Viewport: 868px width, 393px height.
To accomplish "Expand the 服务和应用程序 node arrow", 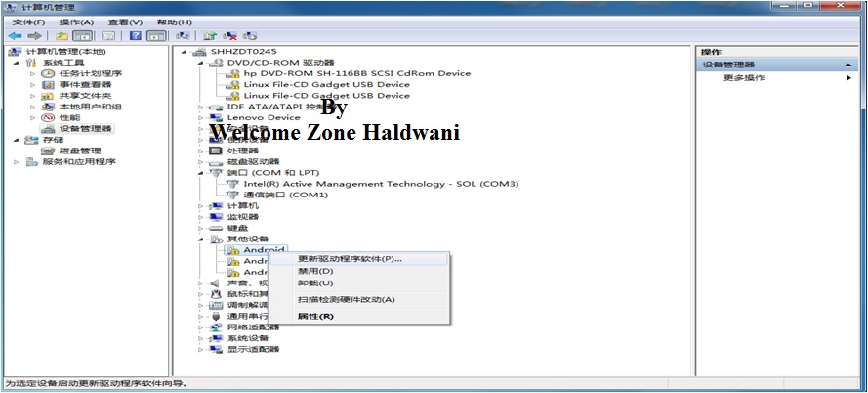I will 16,162.
